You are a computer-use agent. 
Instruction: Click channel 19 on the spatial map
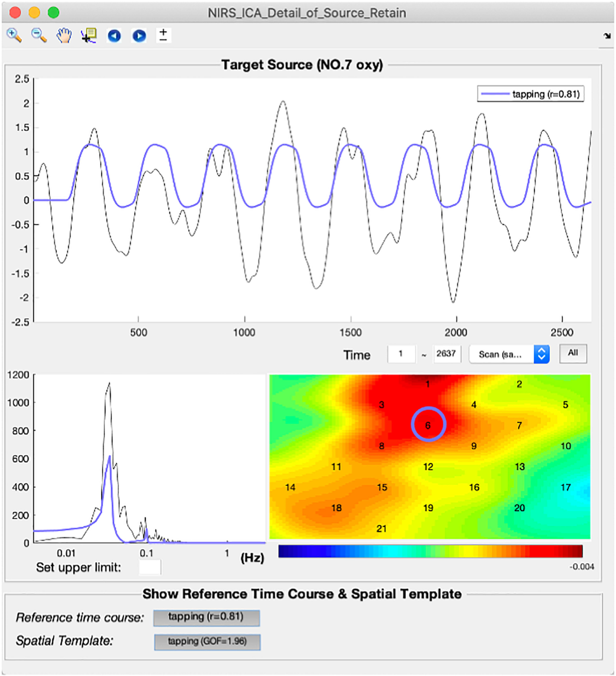[428, 508]
